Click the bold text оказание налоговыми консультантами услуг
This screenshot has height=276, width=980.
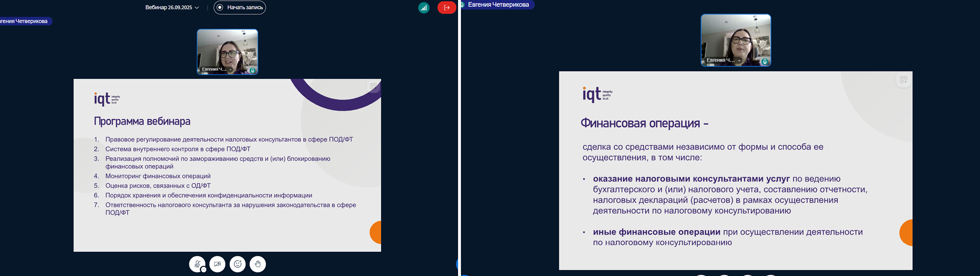692,179
